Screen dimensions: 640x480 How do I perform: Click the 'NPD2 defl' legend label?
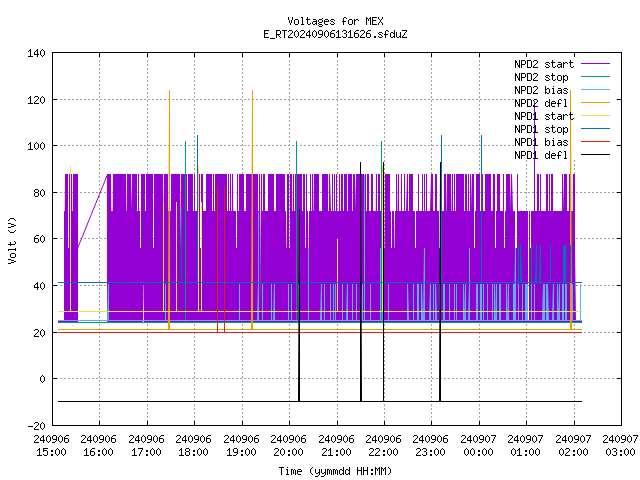[x=541, y=103]
